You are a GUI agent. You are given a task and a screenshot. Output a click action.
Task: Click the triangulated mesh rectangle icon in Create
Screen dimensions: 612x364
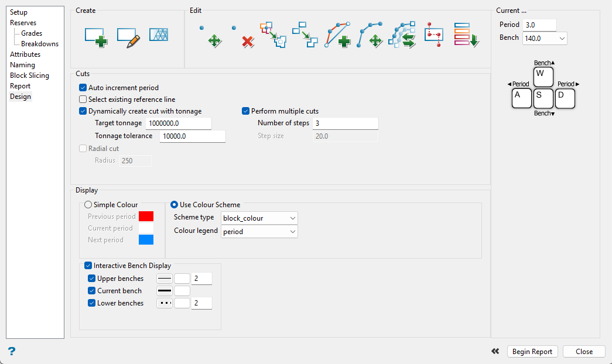159,35
